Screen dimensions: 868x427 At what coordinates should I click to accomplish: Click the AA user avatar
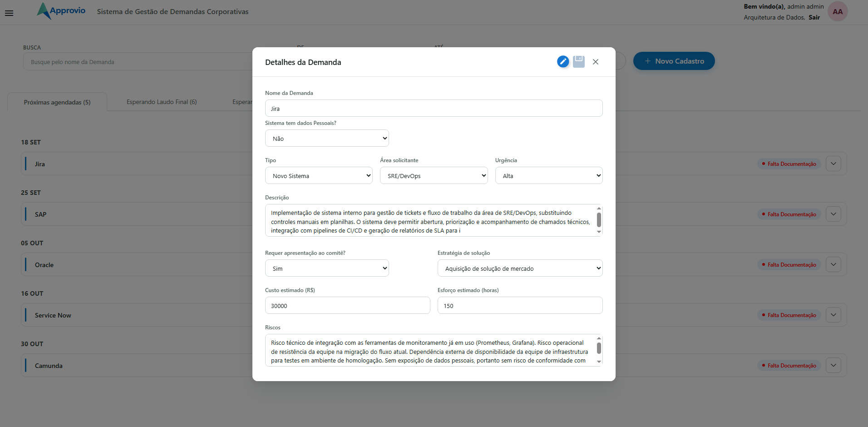(x=838, y=11)
